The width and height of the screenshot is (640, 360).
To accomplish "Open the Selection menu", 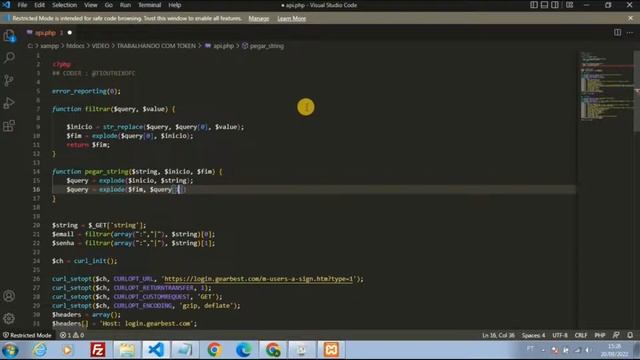I will pos(64,5).
